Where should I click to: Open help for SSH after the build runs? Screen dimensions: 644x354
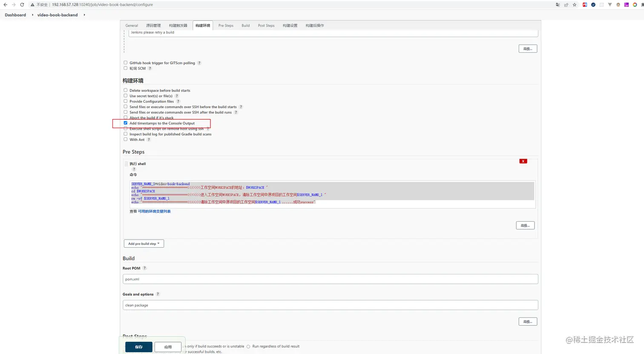[x=236, y=113]
